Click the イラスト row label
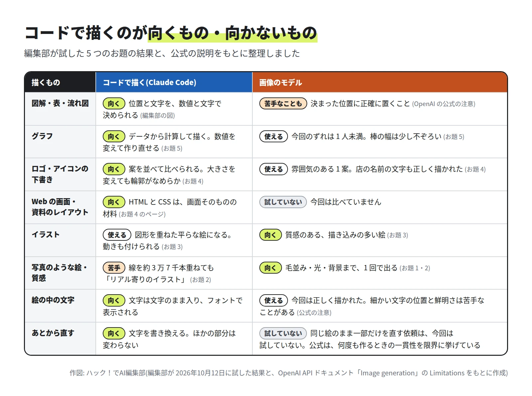Viewport: 532px width, 396px height. tap(46, 234)
